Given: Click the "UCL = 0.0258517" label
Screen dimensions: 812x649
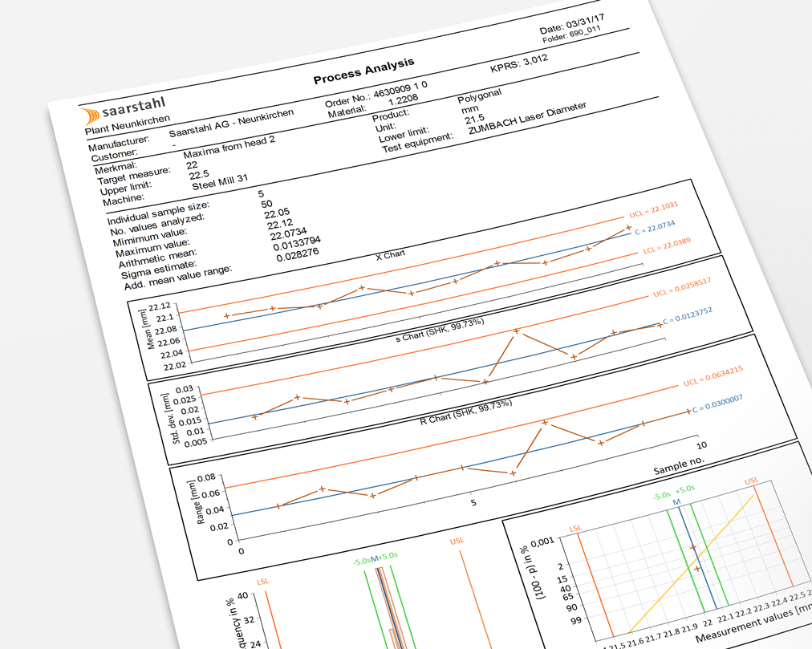Looking at the screenshot, I should [682, 287].
